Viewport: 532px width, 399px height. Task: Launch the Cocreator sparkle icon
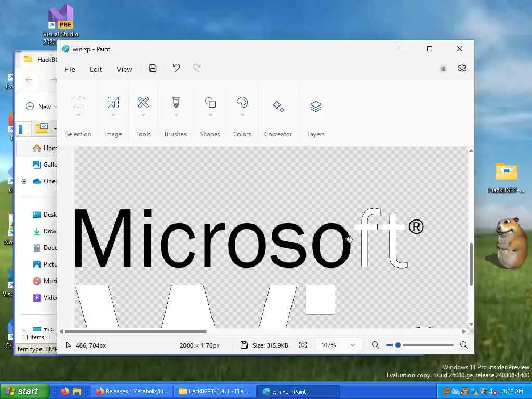[278, 106]
